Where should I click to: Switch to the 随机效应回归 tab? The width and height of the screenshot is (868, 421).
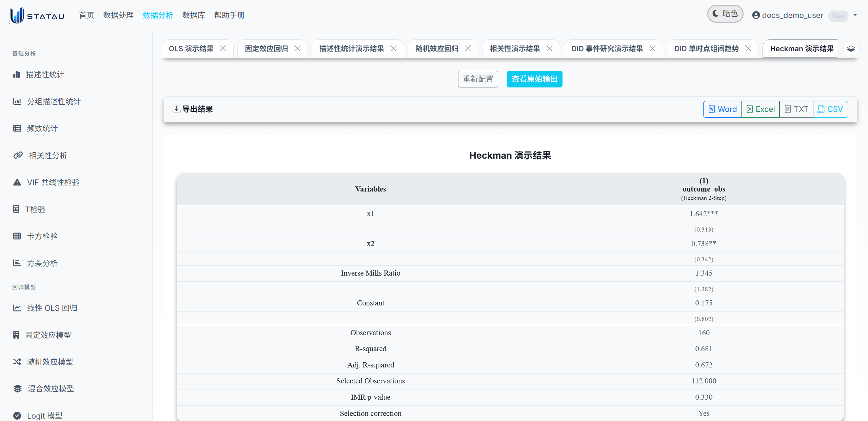437,48
